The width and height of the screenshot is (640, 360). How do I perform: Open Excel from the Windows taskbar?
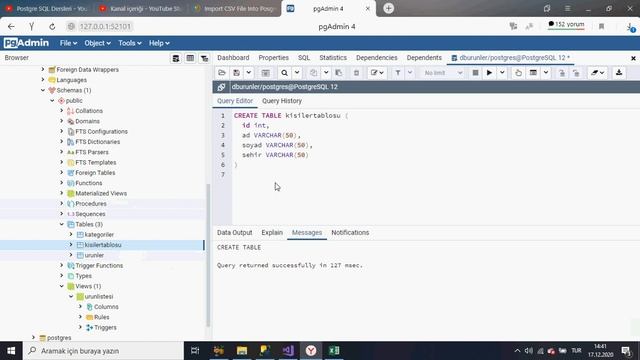(334, 351)
